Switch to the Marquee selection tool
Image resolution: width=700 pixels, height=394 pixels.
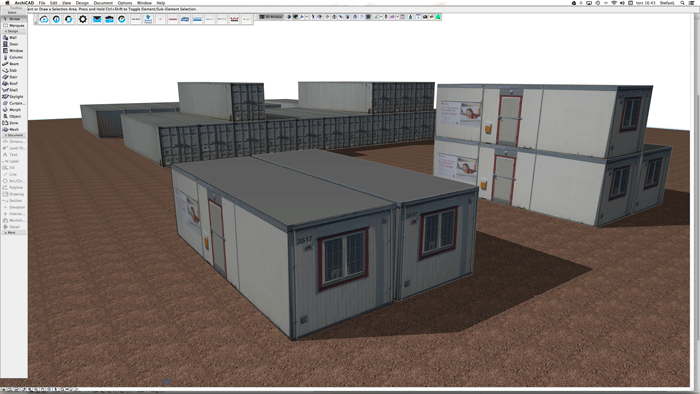13,26
